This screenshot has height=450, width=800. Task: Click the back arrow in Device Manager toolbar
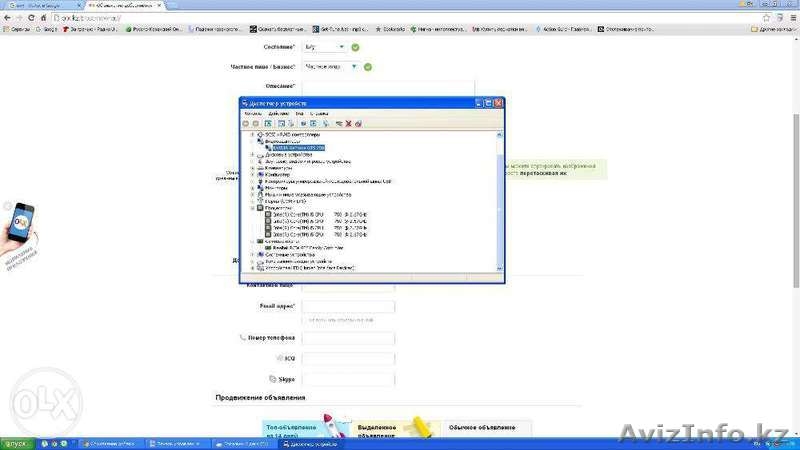click(x=246, y=123)
